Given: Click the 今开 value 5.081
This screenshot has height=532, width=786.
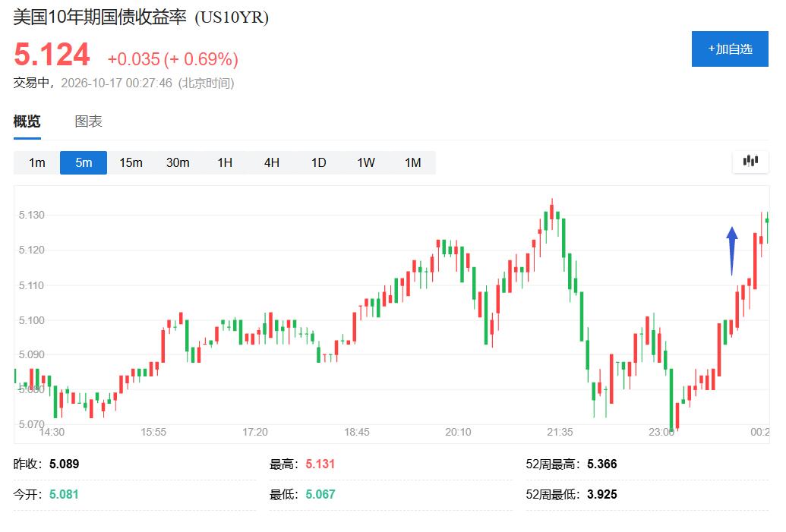Looking at the screenshot, I should pos(64,494).
